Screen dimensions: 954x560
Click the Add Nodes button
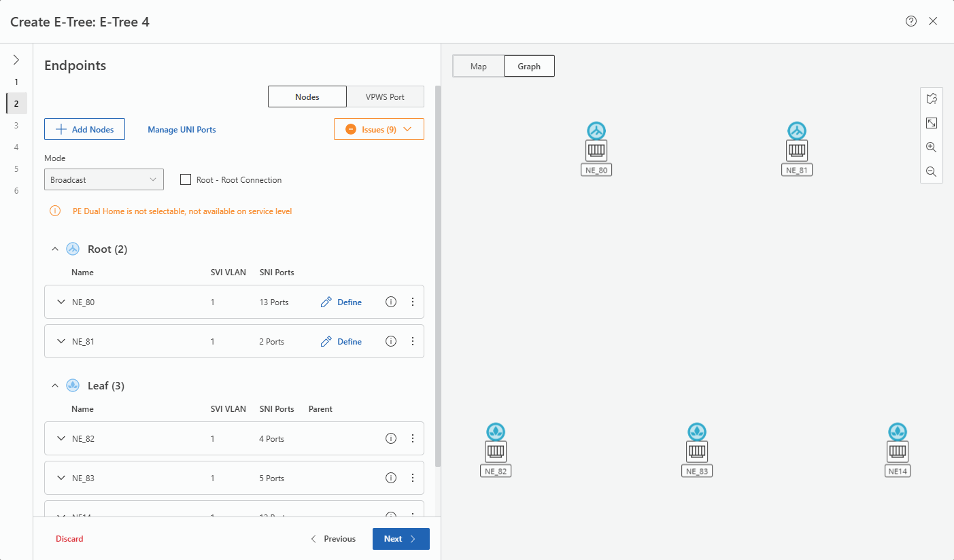[x=85, y=129]
